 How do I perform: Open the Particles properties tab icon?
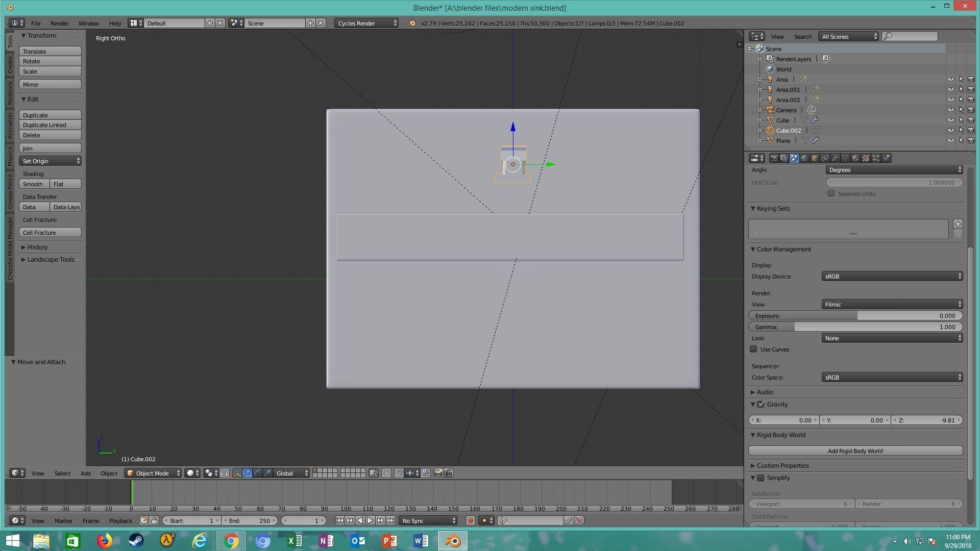coord(876,158)
